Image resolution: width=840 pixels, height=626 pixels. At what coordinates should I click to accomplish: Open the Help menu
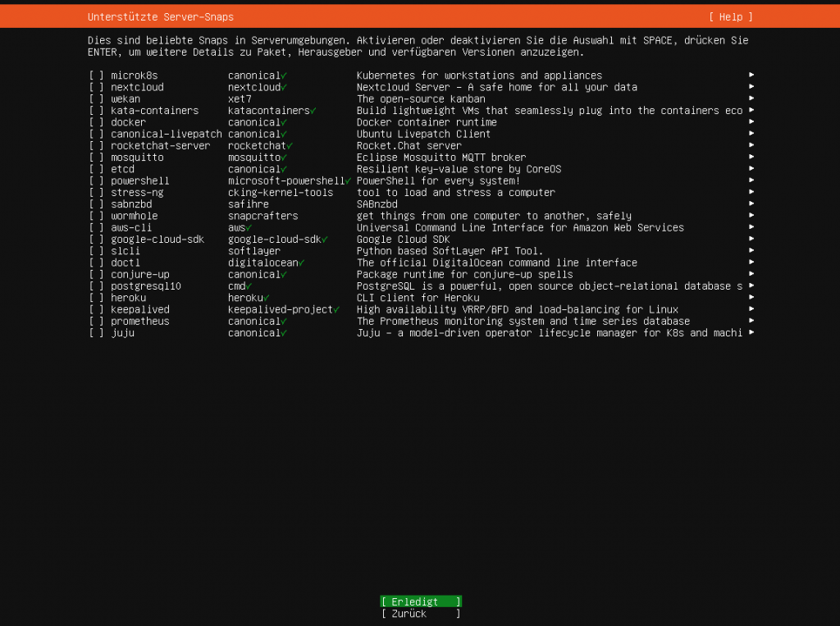(730, 16)
